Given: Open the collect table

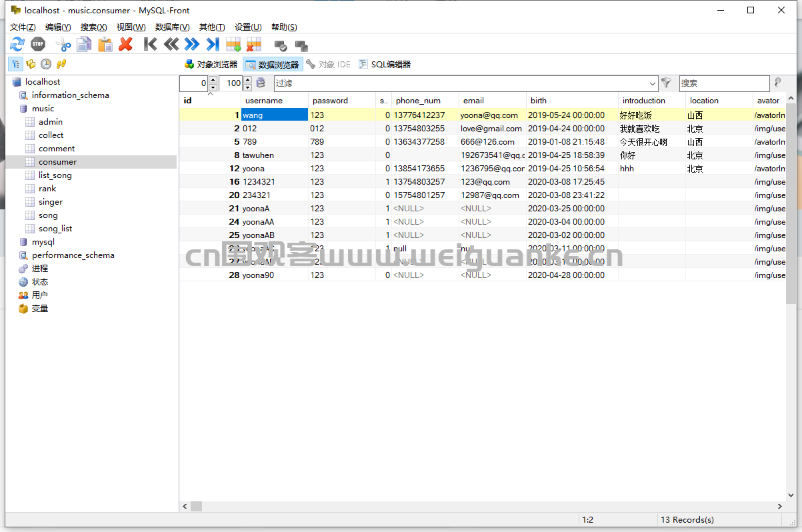Looking at the screenshot, I should pyautogui.click(x=51, y=135).
